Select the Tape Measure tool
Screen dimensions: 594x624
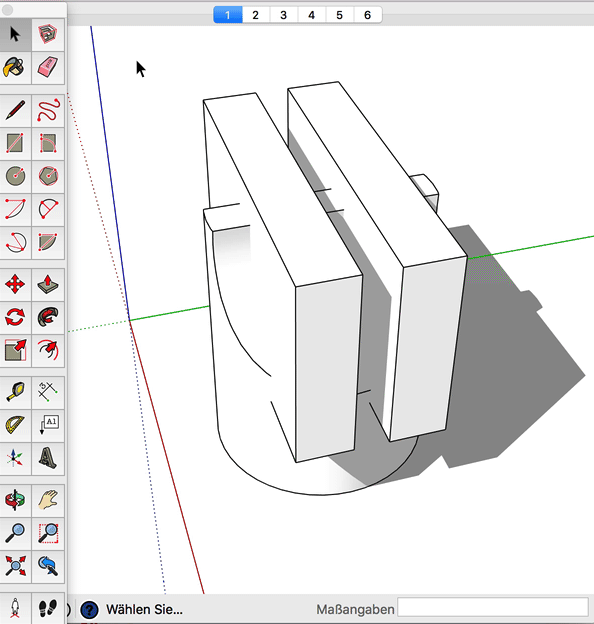click(x=15, y=392)
